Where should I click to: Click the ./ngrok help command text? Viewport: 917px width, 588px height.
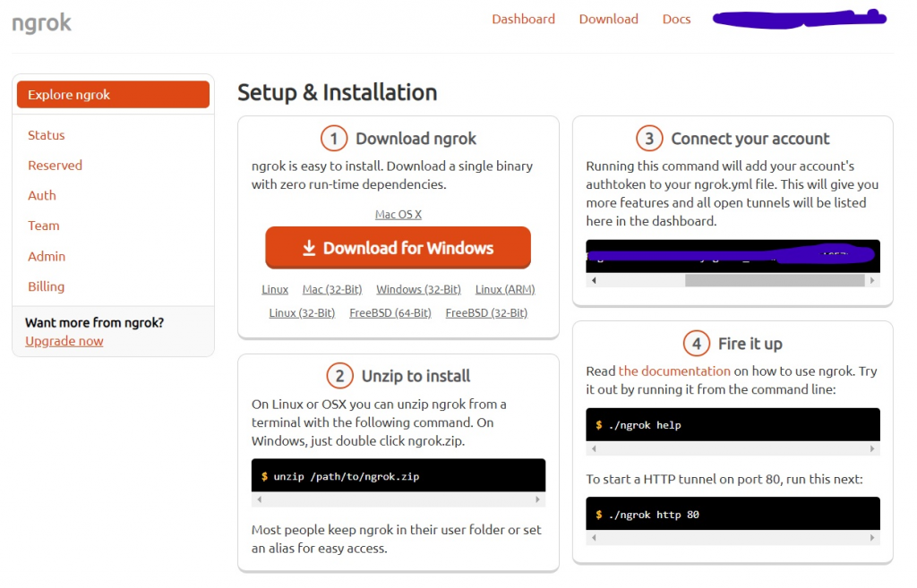pyautogui.click(x=645, y=425)
